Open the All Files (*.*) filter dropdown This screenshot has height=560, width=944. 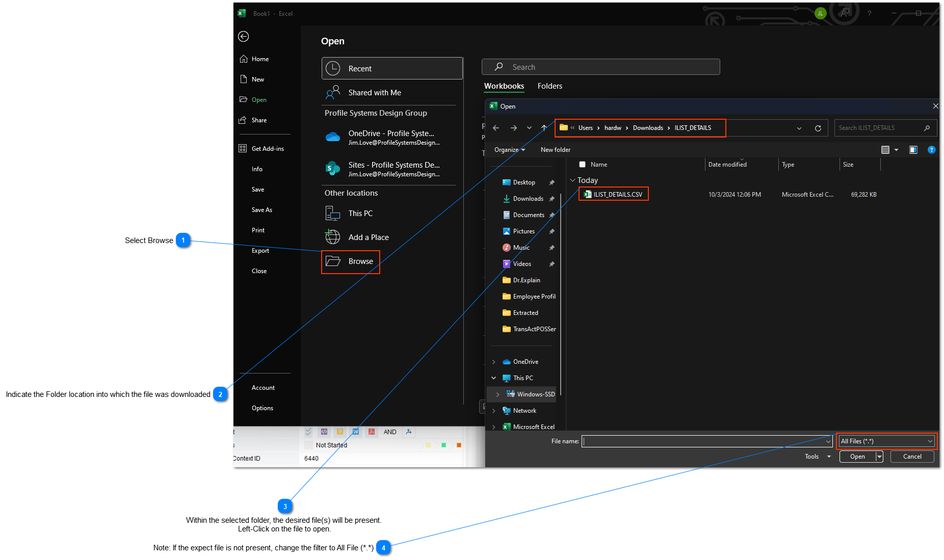(x=886, y=441)
